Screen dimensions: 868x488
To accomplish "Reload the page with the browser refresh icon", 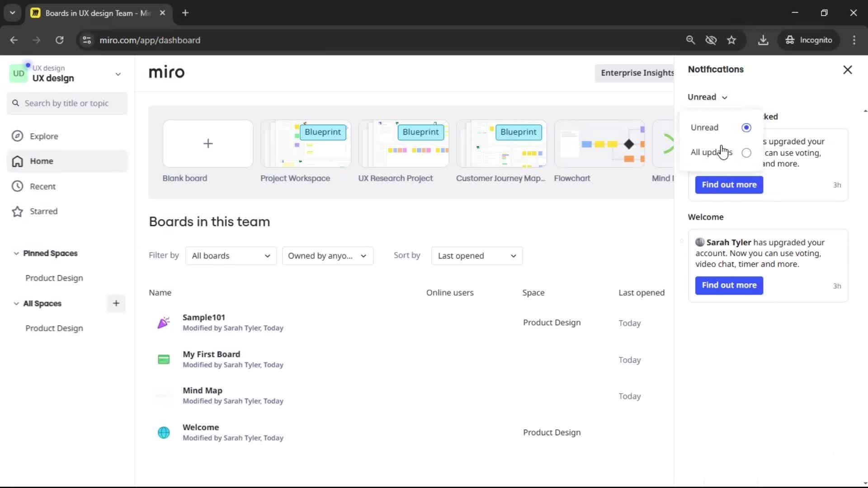I will [60, 40].
